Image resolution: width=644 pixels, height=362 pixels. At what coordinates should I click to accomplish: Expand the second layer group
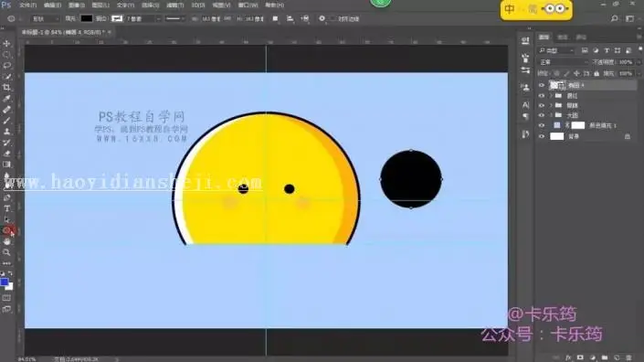click(x=551, y=106)
